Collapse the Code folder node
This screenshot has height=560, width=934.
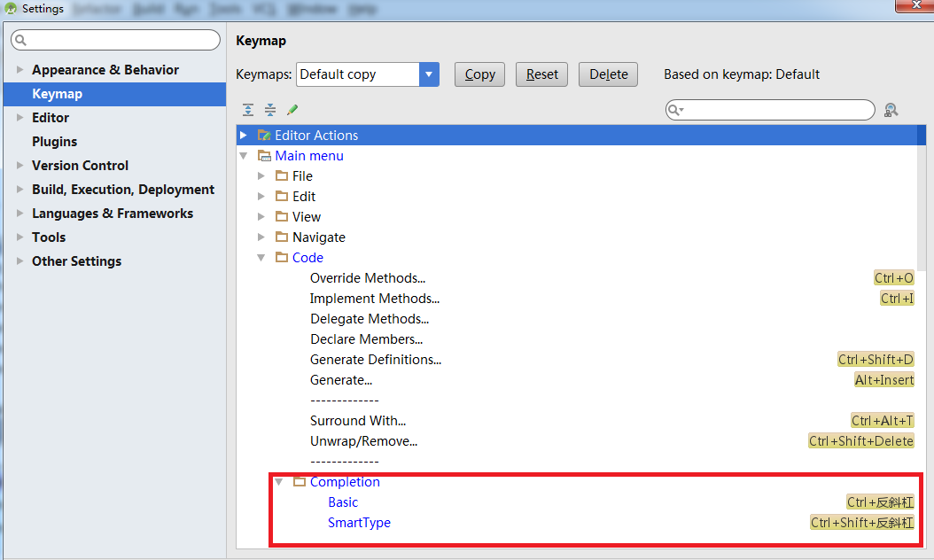pyautogui.click(x=261, y=257)
